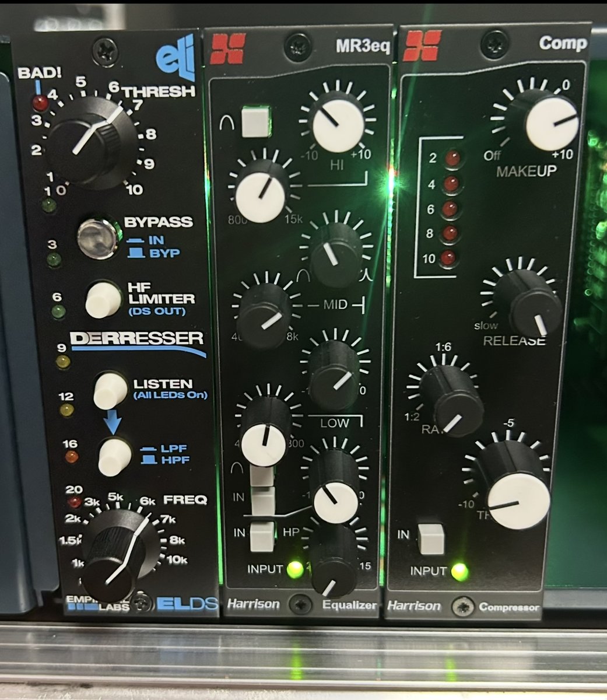Click the Compressor text at the Comp bottom
Image resolution: width=607 pixels, height=700 pixels.
tap(508, 607)
